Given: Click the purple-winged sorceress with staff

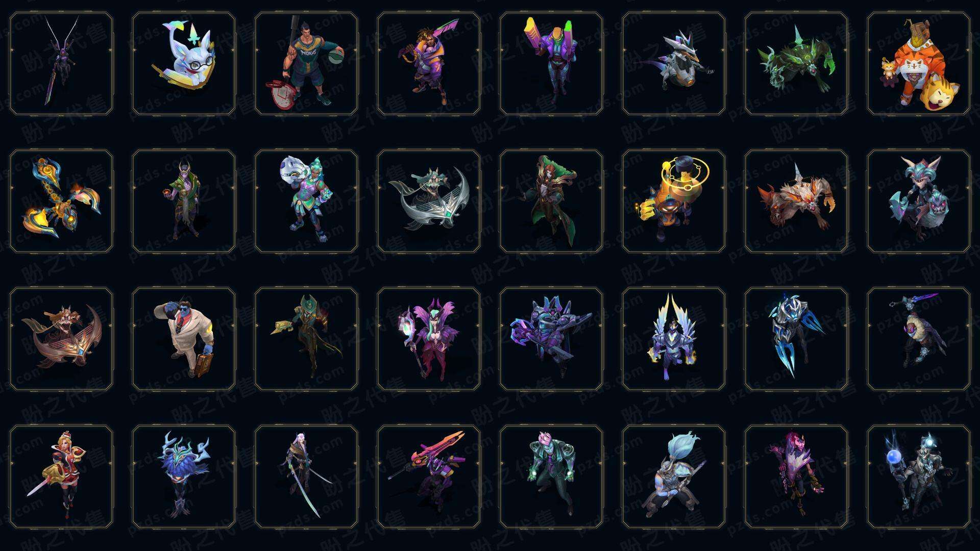Looking at the screenshot, I should [429, 339].
